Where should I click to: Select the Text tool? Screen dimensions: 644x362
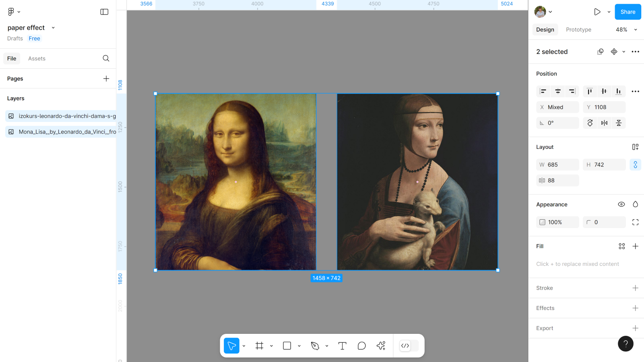tap(342, 346)
